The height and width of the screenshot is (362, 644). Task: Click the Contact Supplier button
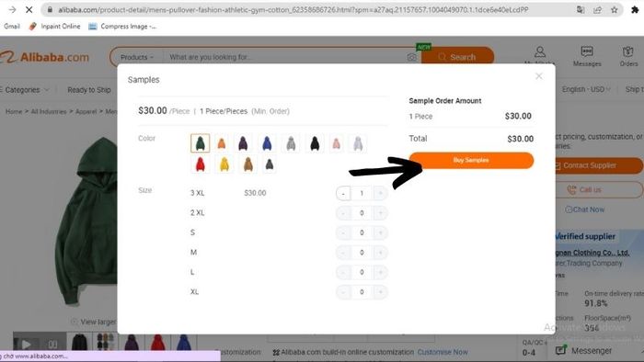click(x=598, y=165)
